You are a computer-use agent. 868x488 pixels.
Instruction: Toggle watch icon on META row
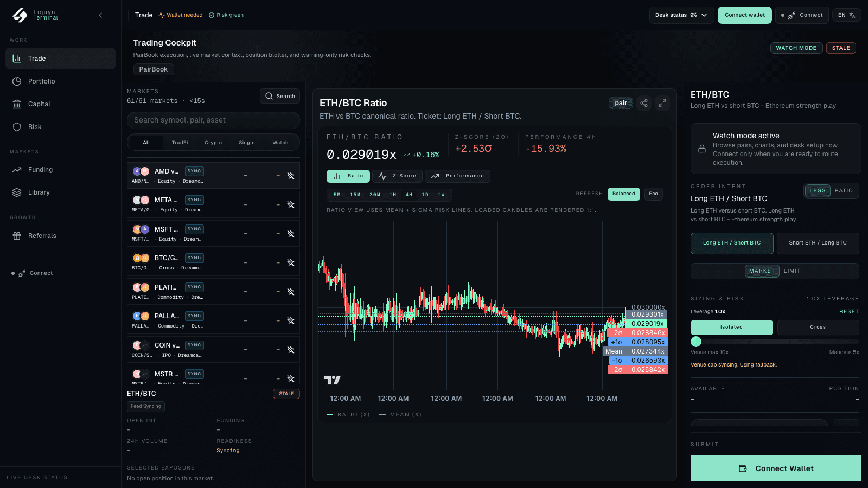coord(291,204)
